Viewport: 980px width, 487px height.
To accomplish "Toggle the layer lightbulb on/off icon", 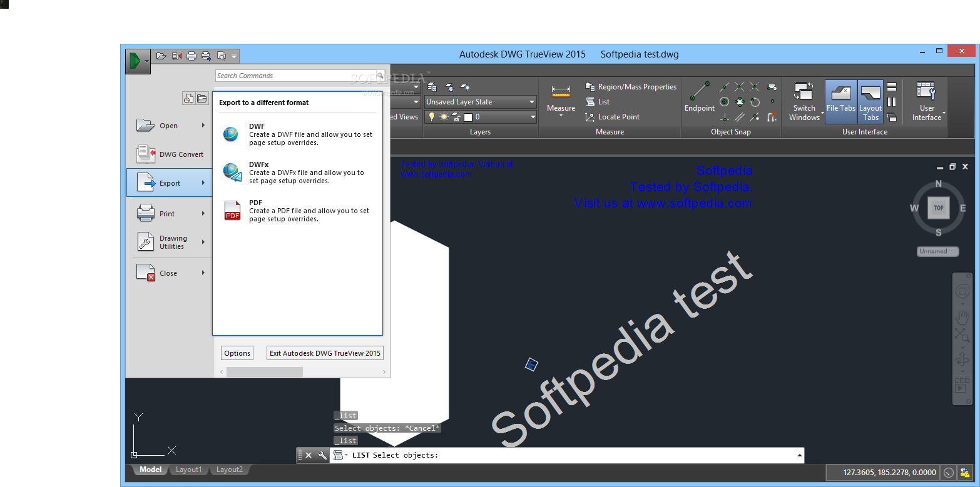I will point(431,117).
